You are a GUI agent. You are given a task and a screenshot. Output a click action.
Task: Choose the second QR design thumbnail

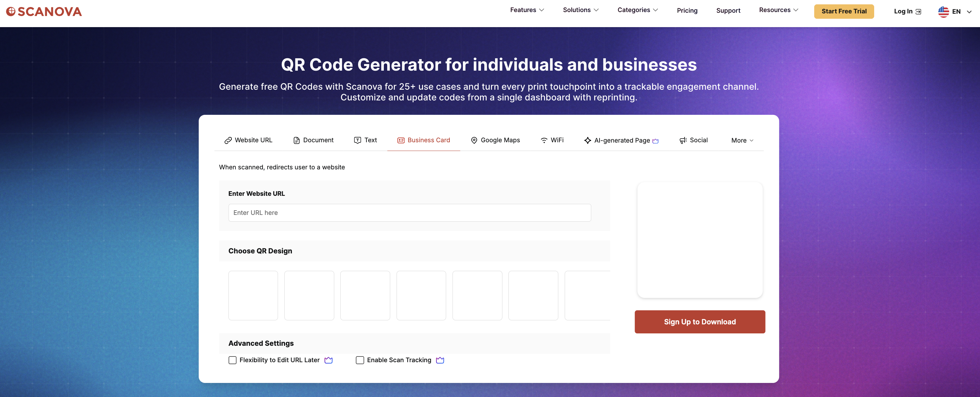click(309, 296)
